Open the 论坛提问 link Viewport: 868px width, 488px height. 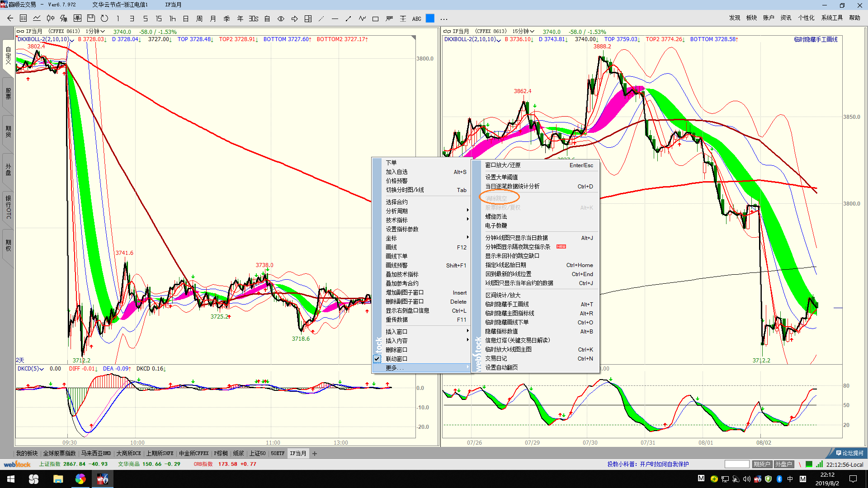point(849,453)
